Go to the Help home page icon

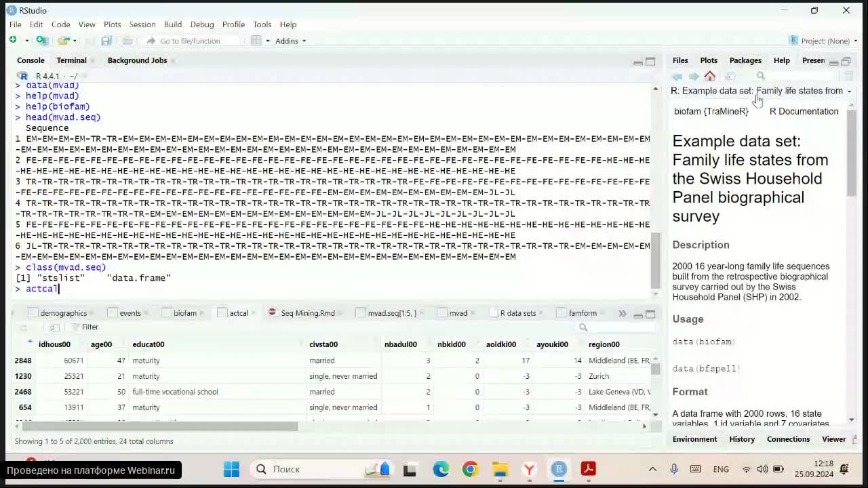(709, 76)
